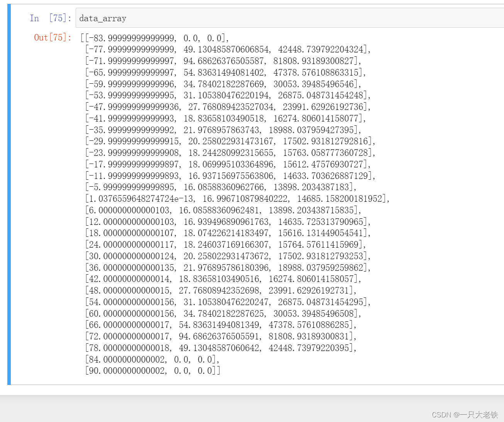Select the row starting with -29.999999999999915
The height and width of the screenshot is (422, 504).
click(230, 141)
